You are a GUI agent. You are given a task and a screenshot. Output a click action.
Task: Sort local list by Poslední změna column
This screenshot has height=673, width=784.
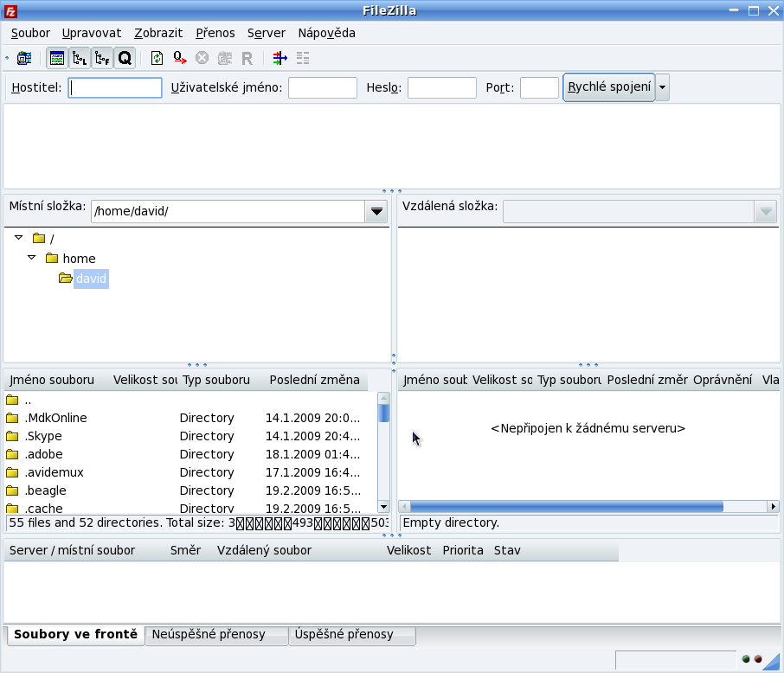pyautogui.click(x=314, y=380)
